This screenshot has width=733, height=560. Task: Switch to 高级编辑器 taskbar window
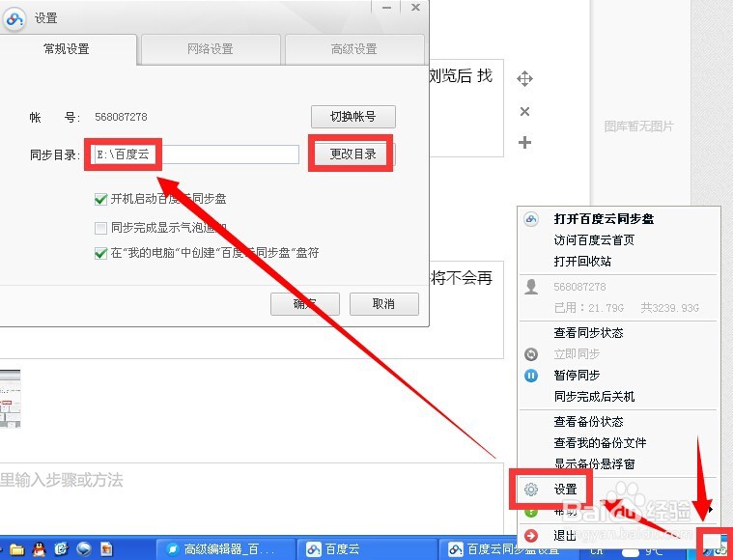pyautogui.click(x=225, y=549)
